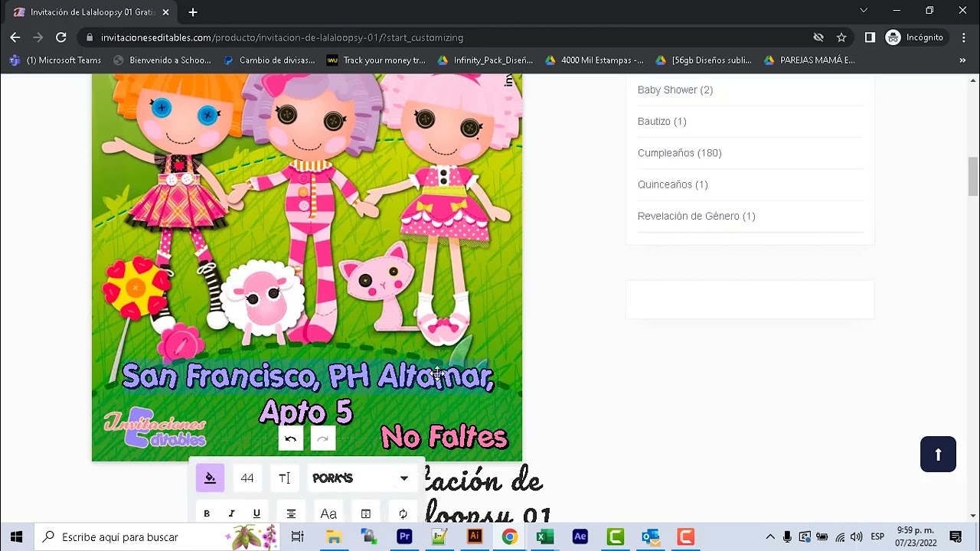Click the undo arrow in the editor

[290, 438]
